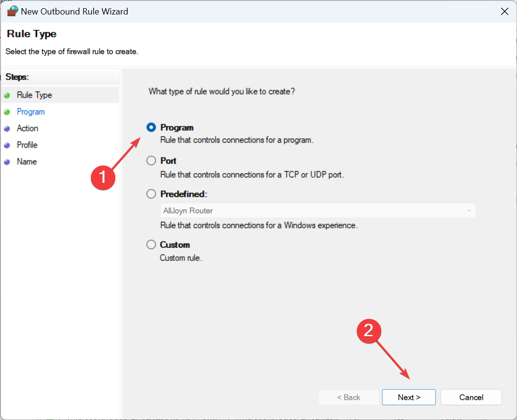Click the red annotation circle numbered 1

[x=103, y=178]
